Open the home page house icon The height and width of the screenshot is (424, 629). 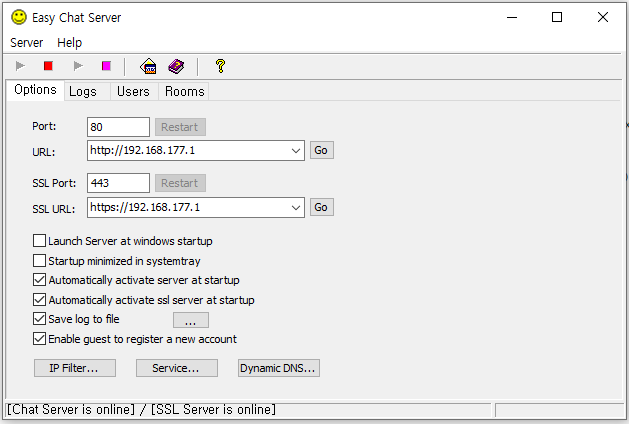tap(148, 66)
